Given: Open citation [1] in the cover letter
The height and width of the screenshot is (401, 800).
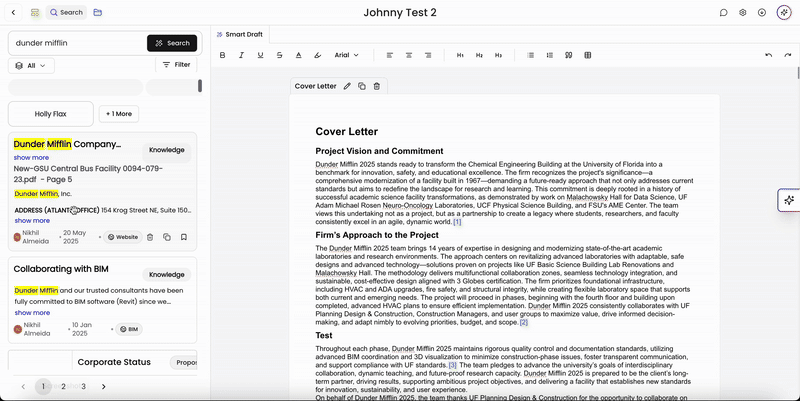Looking at the screenshot, I should pyautogui.click(x=457, y=222).
